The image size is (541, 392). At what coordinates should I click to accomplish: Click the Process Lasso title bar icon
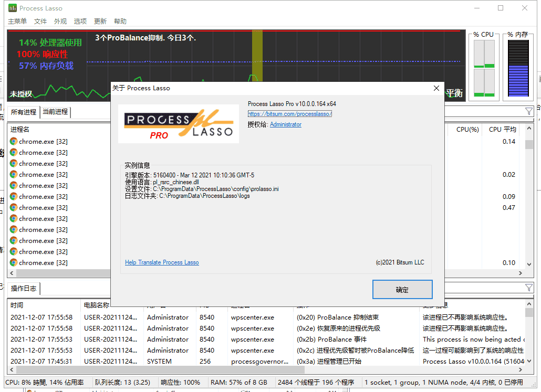click(12, 8)
